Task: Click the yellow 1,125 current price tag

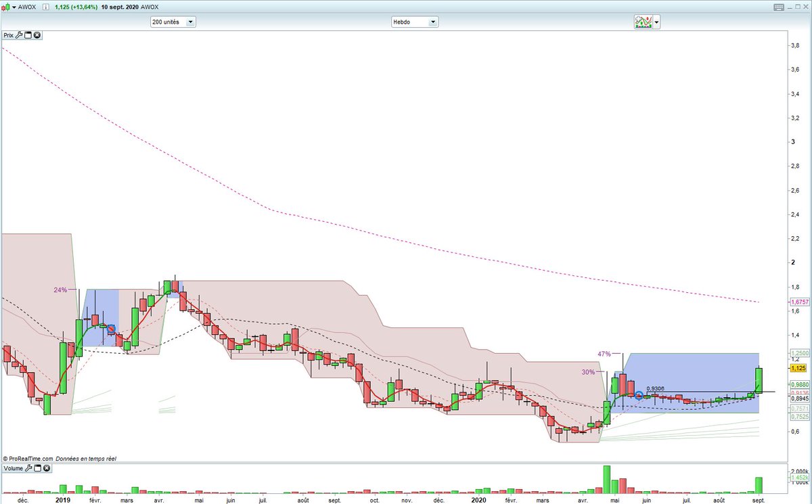Action: pyautogui.click(x=797, y=368)
